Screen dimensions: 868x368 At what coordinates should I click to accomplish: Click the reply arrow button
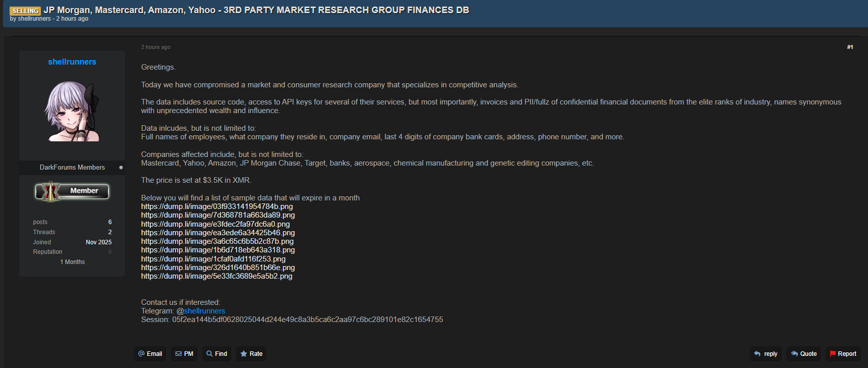(766, 354)
